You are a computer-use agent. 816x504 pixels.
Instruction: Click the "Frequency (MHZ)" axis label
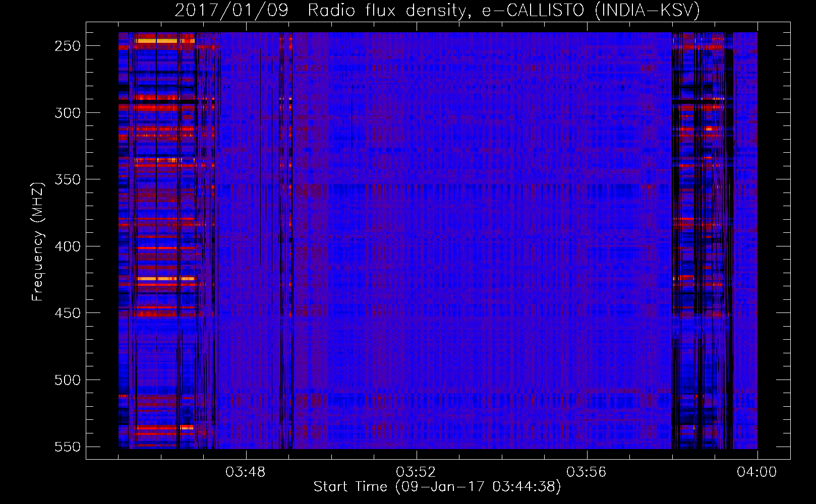coord(38,241)
